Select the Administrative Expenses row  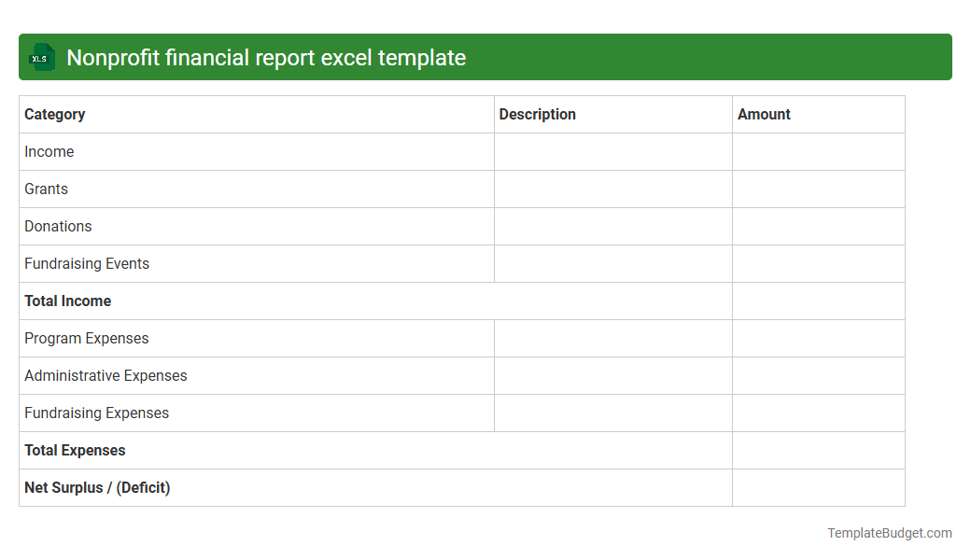click(106, 375)
